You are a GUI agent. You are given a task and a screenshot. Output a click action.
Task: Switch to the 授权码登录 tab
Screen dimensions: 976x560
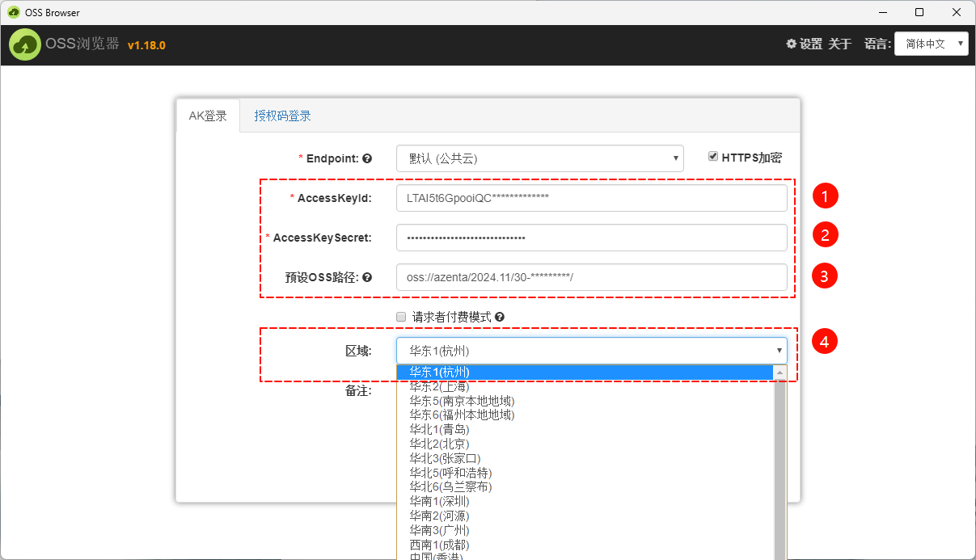point(282,116)
